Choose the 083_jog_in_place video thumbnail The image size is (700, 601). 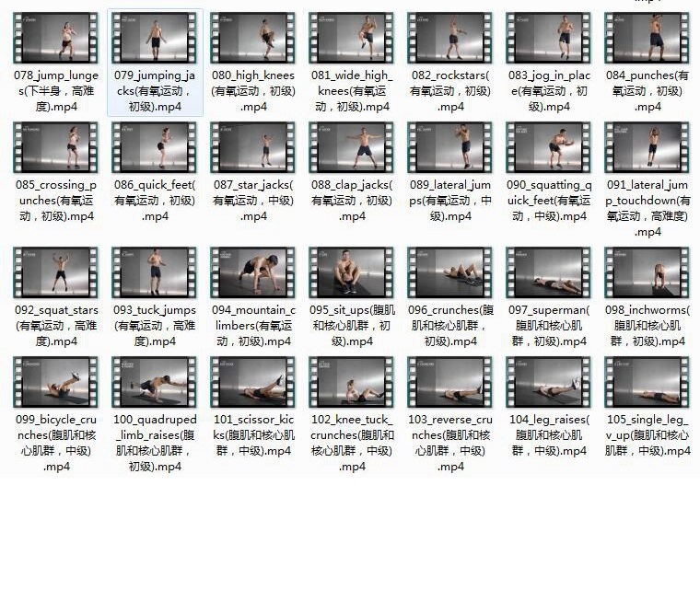(549, 39)
